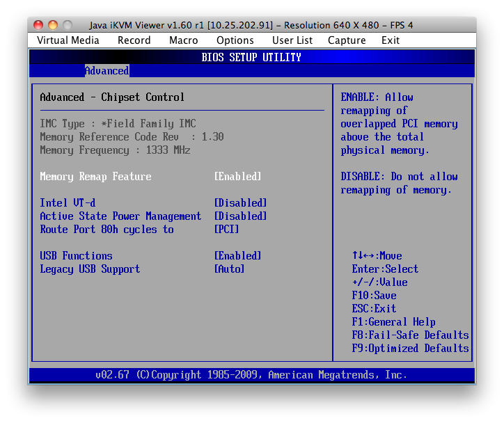Viewport: 504px width, 423px height.
Task: Open the User List menu
Action: click(292, 40)
